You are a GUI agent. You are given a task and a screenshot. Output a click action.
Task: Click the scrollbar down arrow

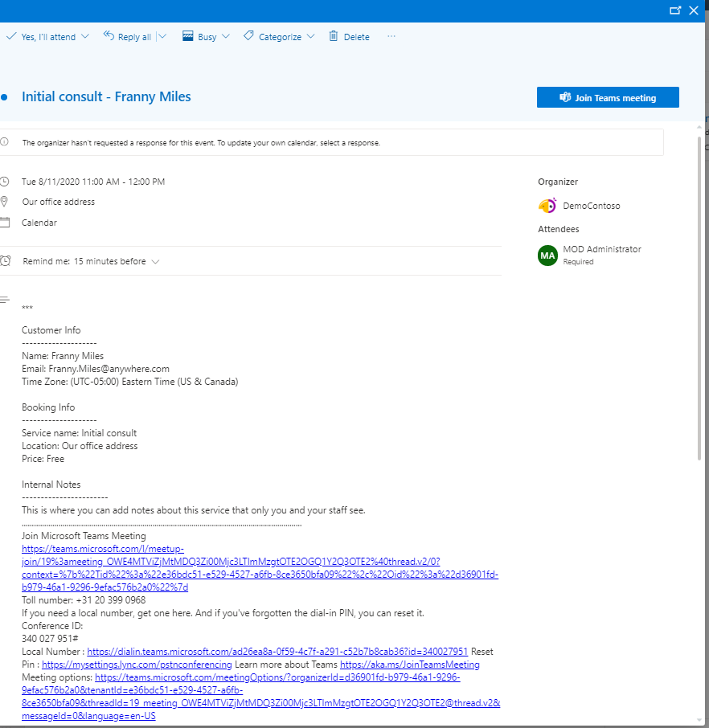pyautogui.click(x=699, y=721)
